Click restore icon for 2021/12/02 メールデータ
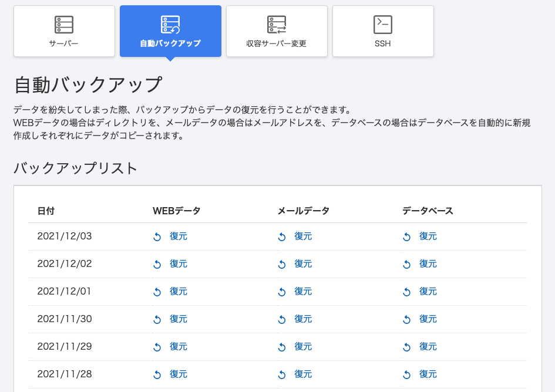 [x=282, y=264]
